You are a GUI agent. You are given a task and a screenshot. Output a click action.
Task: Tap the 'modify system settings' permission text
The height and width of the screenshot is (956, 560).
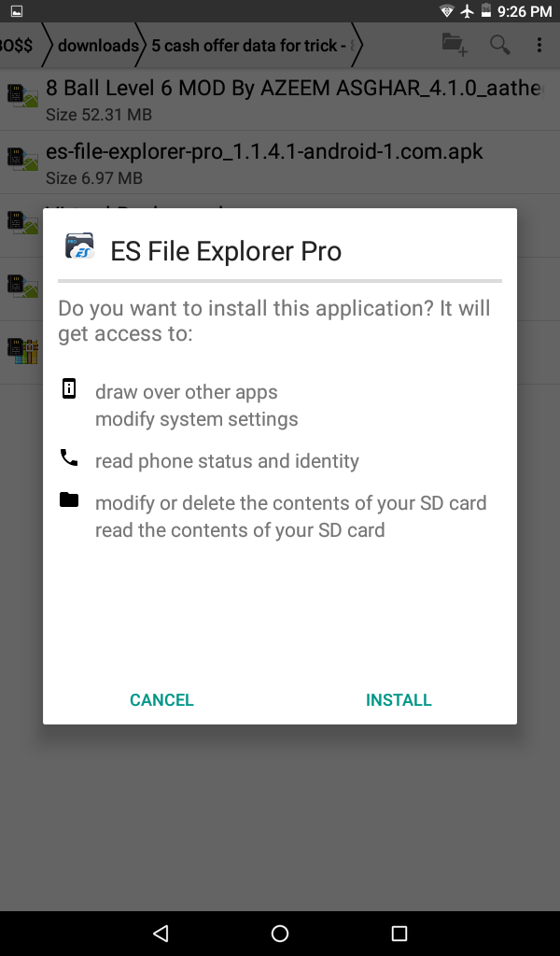(x=196, y=419)
